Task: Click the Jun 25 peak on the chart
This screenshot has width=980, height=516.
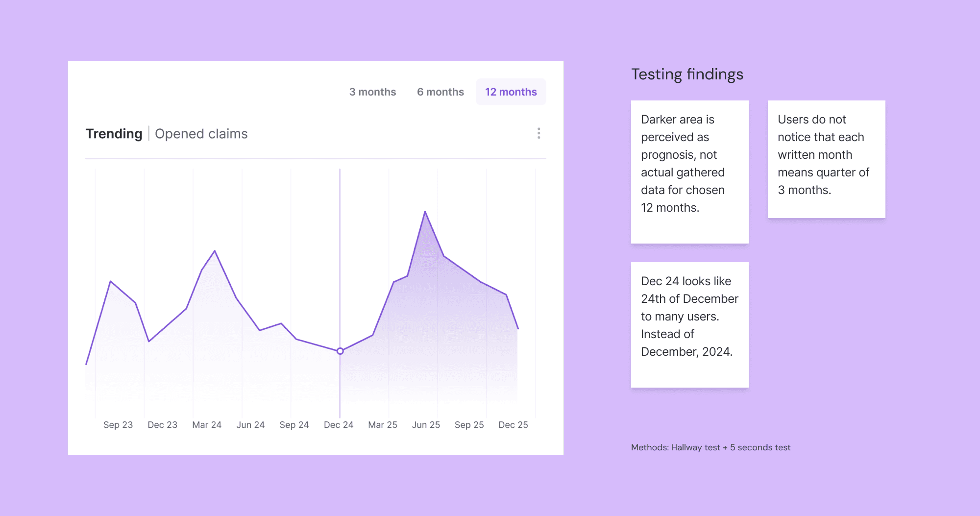Action: [x=425, y=212]
